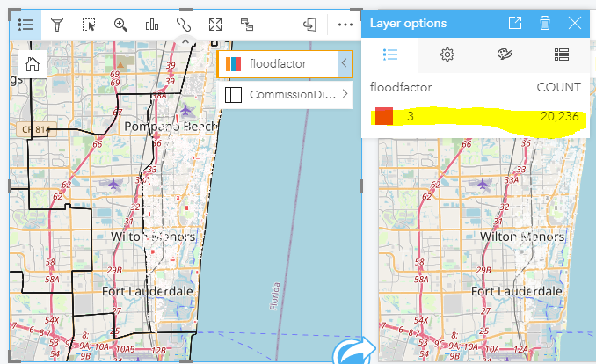Click the Fort Lauderdale label on left map
The width and height of the screenshot is (596, 364).
click(148, 291)
